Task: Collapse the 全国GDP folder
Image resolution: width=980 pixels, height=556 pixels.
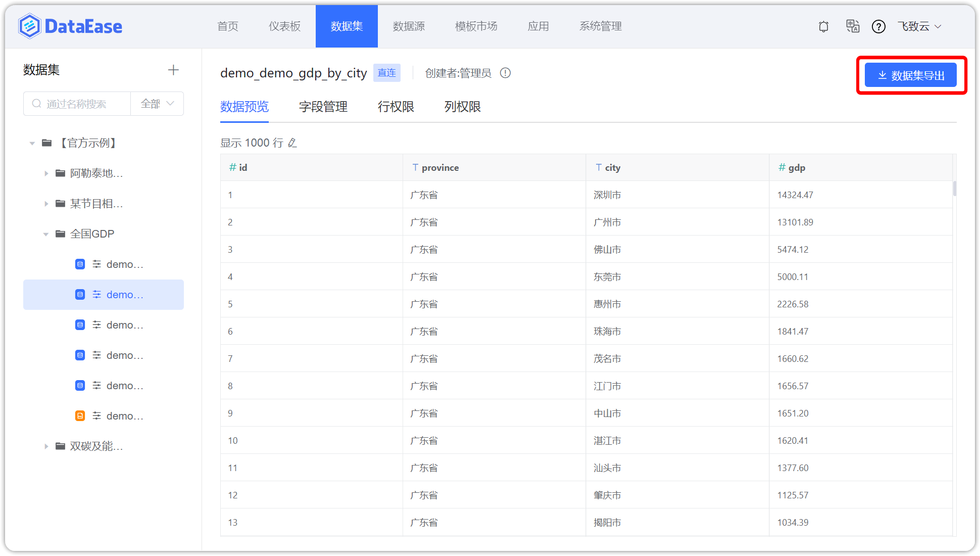Action: [x=46, y=235]
